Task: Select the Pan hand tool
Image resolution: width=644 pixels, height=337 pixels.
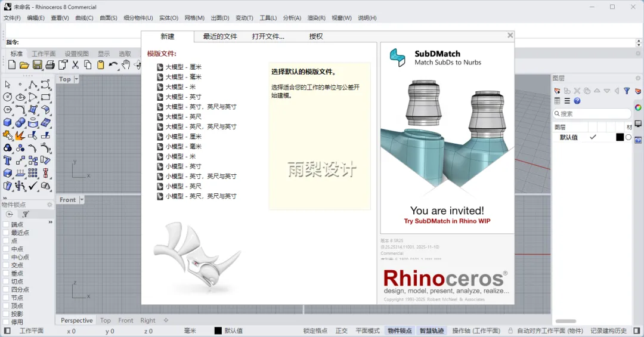Action: click(126, 64)
